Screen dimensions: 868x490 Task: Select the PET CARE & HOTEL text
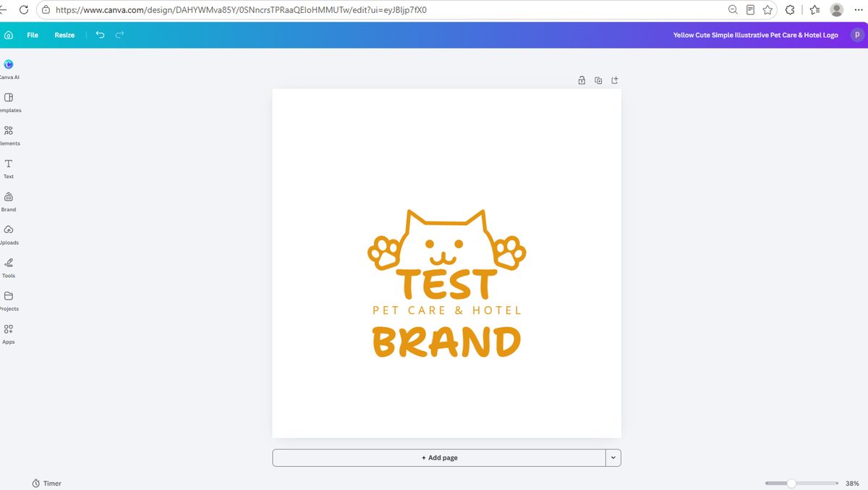coord(447,311)
